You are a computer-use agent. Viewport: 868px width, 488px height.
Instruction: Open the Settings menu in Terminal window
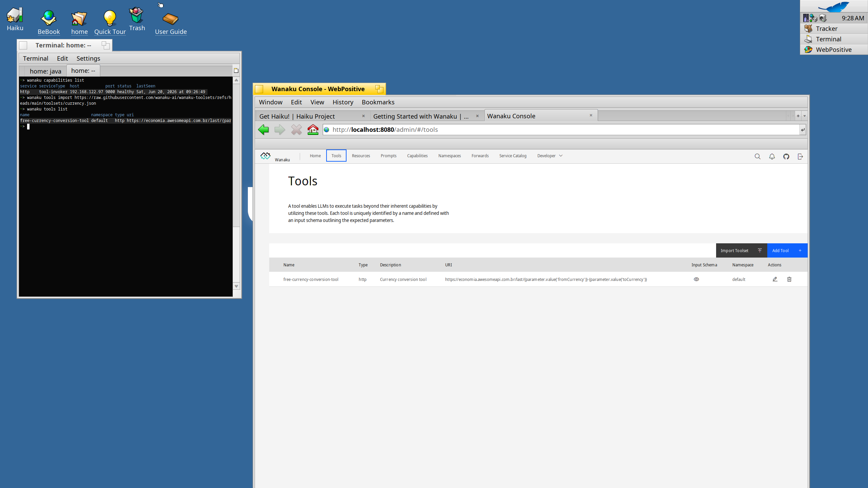(x=88, y=58)
